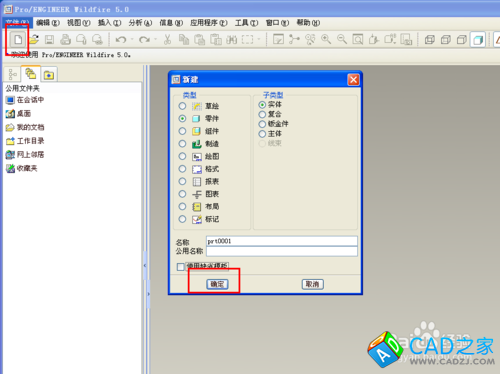Image resolution: width=500 pixels, height=374 pixels.
Task: Open the 工具 menu
Action: click(246, 23)
